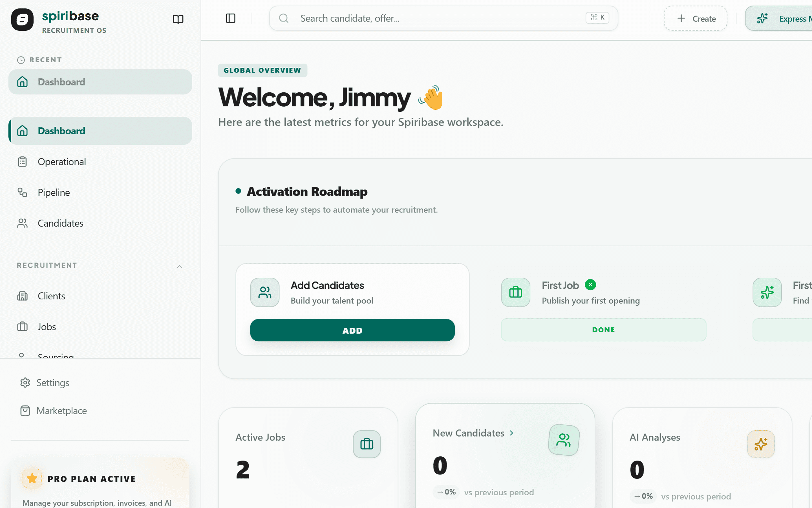Click the sparkle icon beside Express
Image resolution: width=812 pixels, height=508 pixels.
click(x=762, y=18)
